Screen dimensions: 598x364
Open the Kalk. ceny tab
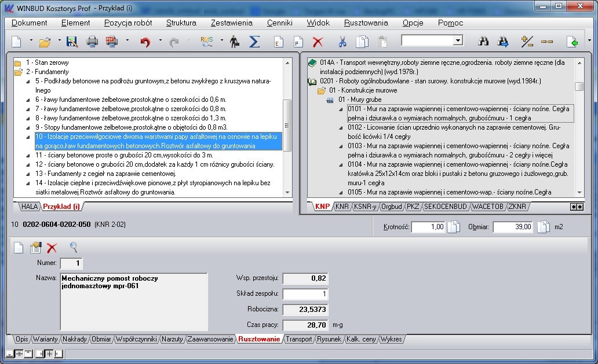click(361, 339)
